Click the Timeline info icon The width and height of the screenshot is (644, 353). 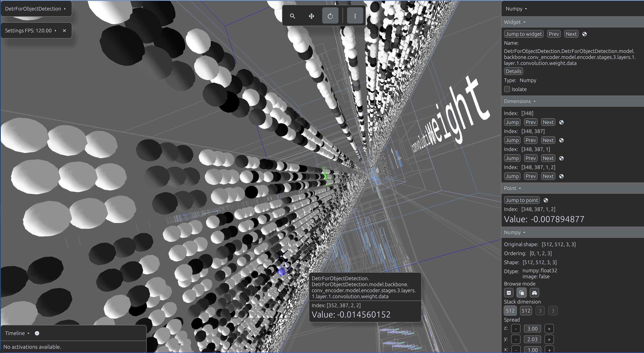click(37, 333)
